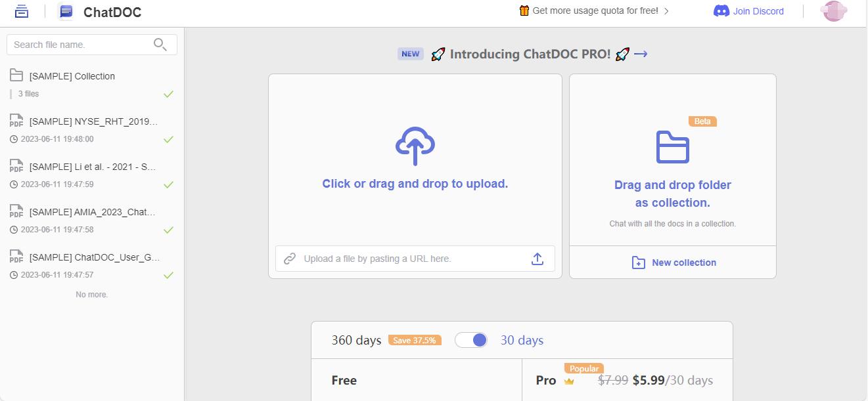Click the struck-through $7.99 price
Screen dimensions: 868x401
tap(613, 380)
